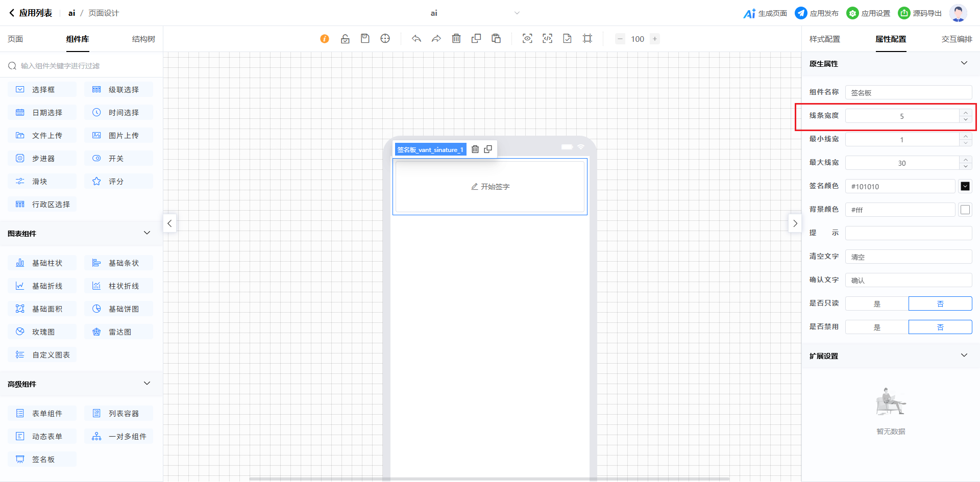Select 否 for the 是否只读 setting
Image resolution: width=980 pixels, height=482 pixels.
pos(940,303)
